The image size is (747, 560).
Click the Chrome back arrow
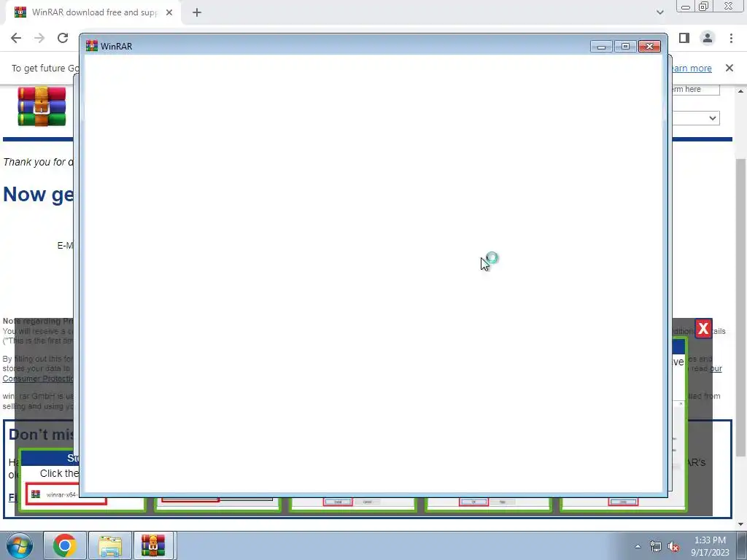click(x=16, y=38)
